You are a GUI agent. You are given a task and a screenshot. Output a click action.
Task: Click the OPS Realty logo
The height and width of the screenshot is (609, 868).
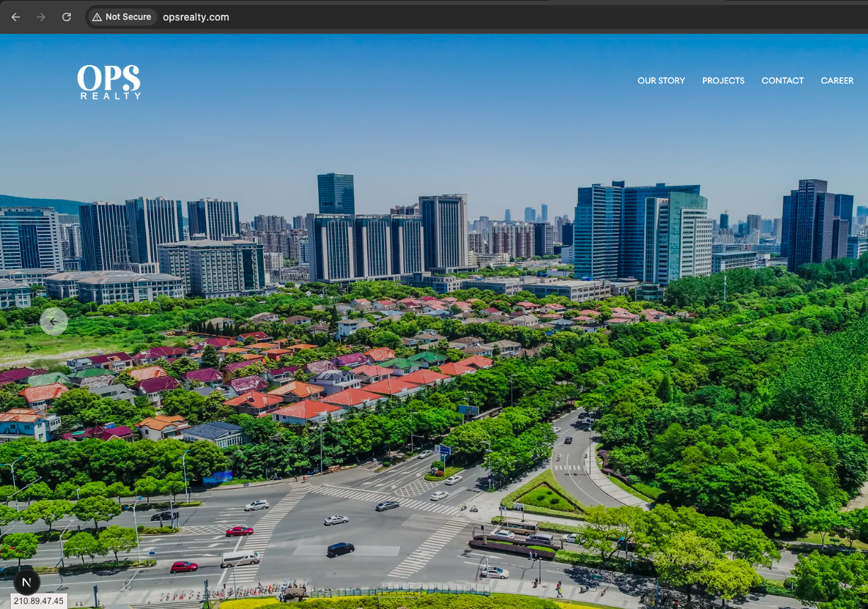point(109,78)
